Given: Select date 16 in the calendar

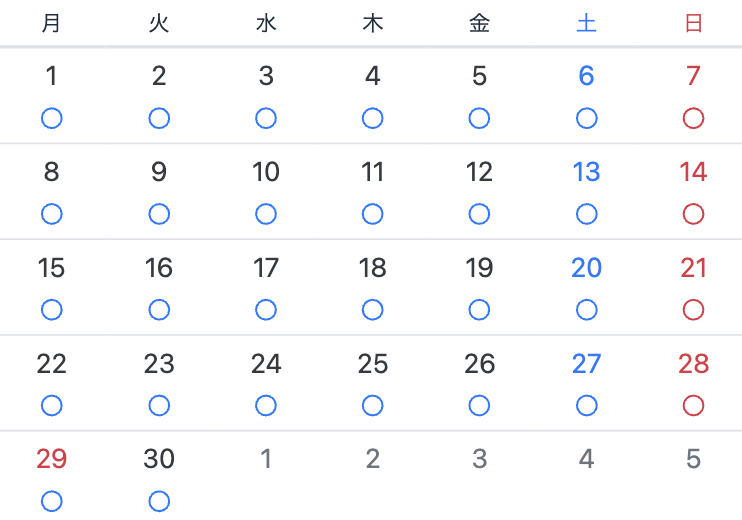Looking at the screenshot, I should (x=159, y=268).
